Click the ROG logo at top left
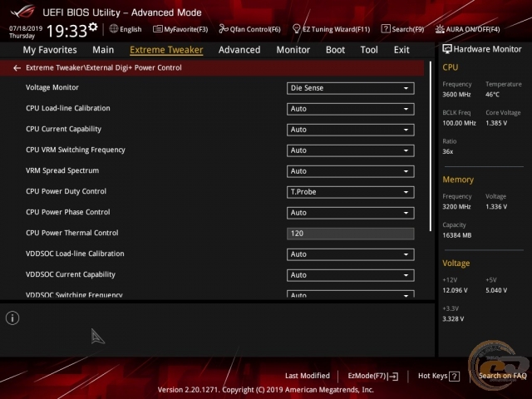 (x=22, y=12)
